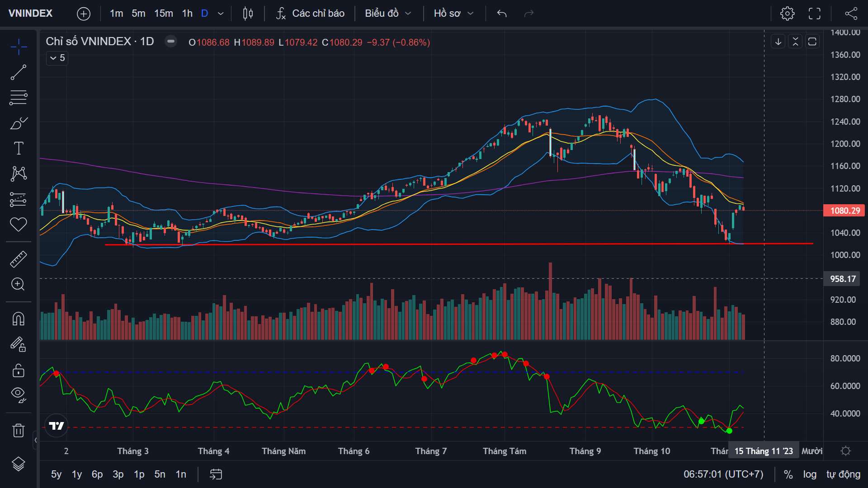Viewport: 868px width, 488px height.
Task: Open chart settings gear icon
Action: coord(787,14)
